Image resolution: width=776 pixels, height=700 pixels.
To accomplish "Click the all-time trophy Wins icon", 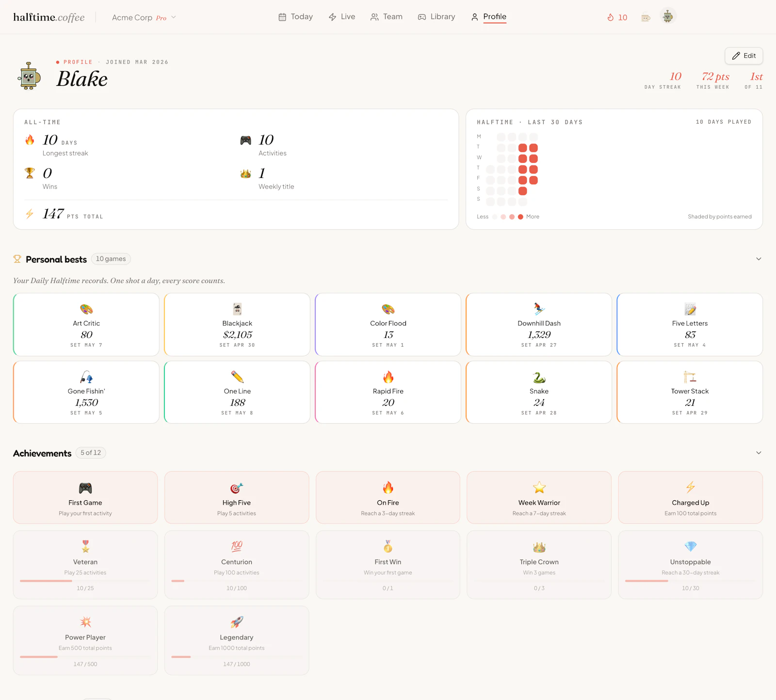I will 30,173.
